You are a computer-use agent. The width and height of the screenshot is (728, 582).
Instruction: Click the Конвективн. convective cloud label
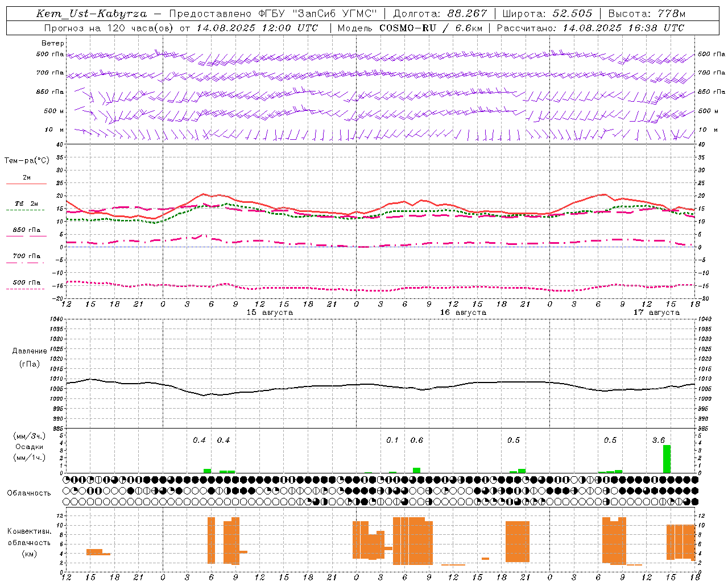coord(30,531)
